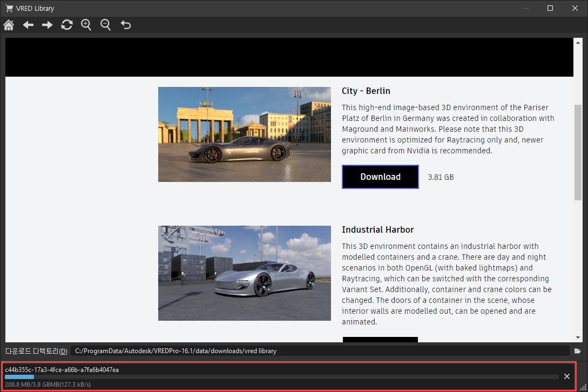The width and height of the screenshot is (588, 392).
Task: Cancel the current download with the X
Action: pos(567,376)
